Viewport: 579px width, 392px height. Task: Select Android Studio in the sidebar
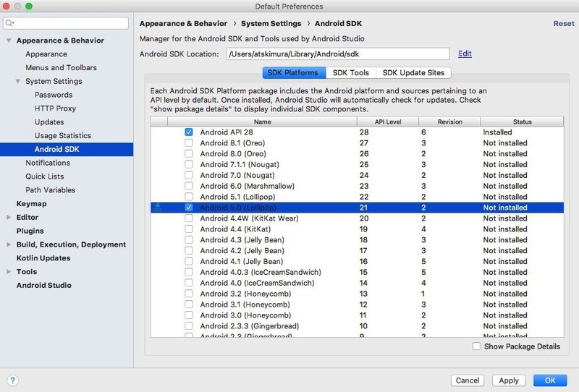44,286
